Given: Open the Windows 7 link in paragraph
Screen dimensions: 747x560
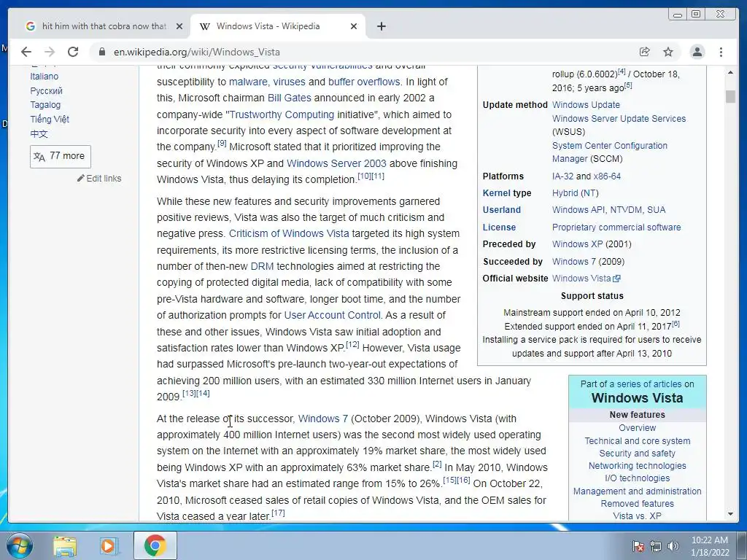Looking at the screenshot, I should point(323,419).
